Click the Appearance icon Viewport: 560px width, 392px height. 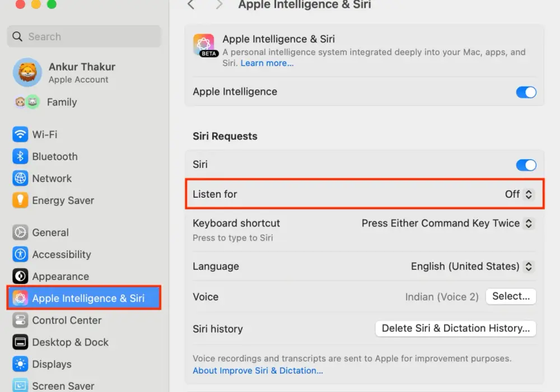click(x=20, y=276)
